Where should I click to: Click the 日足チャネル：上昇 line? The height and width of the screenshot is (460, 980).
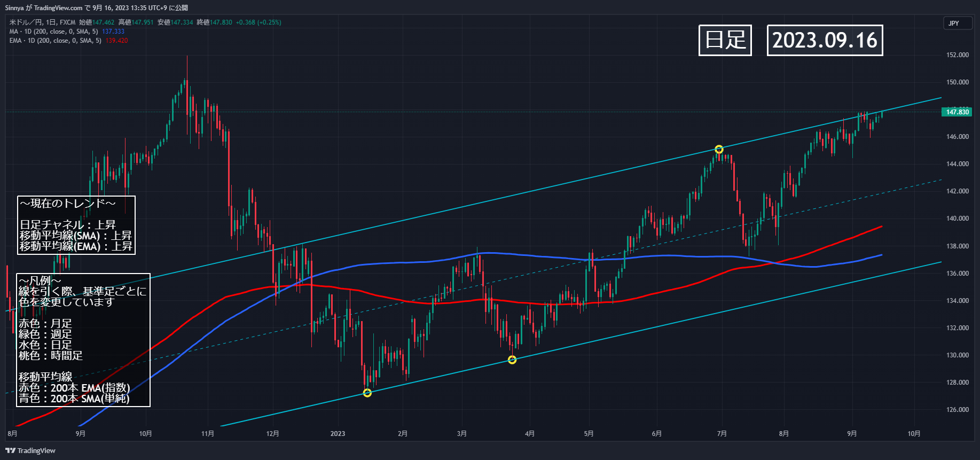pyautogui.click(x=68, y=225)
